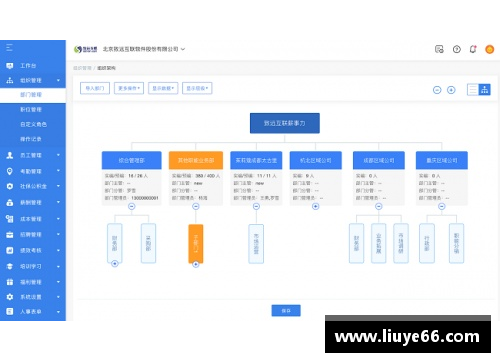This screenshot has width=500, height=362.
Task: Click the 导入部门 button
Action: (95, 88)
